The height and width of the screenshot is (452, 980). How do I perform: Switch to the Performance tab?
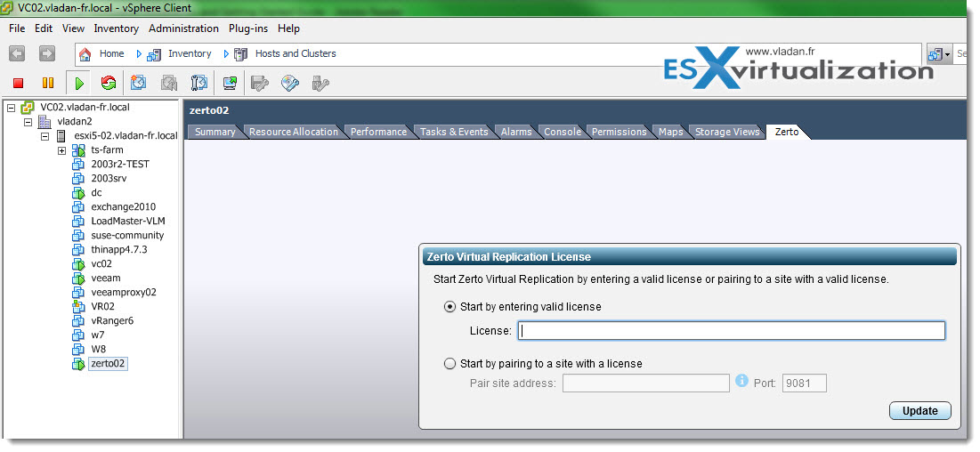379,132
